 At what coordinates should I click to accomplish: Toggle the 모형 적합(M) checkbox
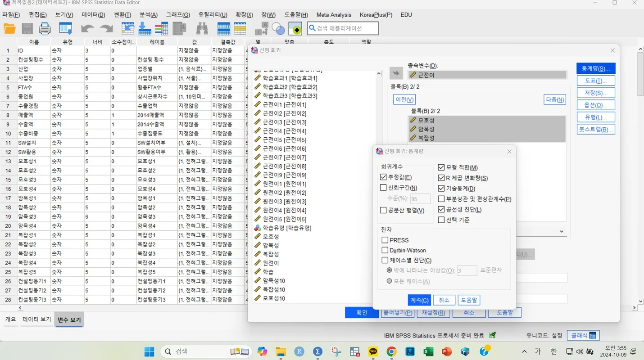pyautogui.click(x=441, y=167)
